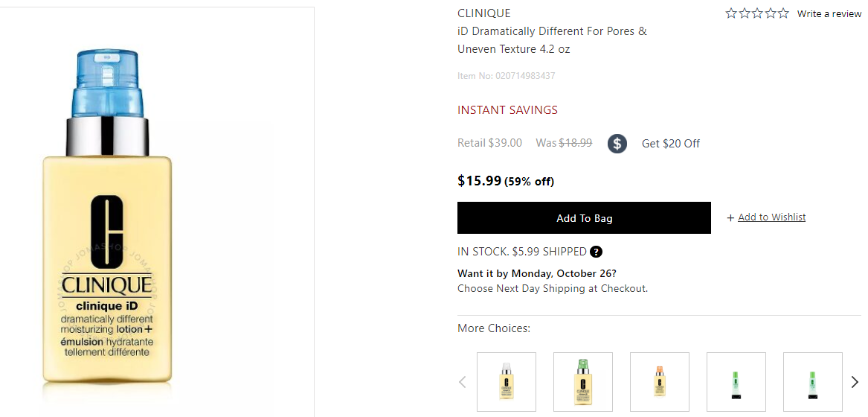
Task: Choose the green-cap lotion bottle thumbnail
Action: click(x=583, y=382)
